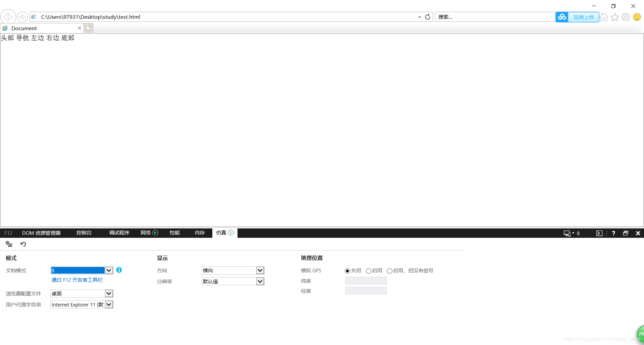Select the 关闭 radio for 模拟 GPS
The height and width of the screenshot is (345, 644).
pos(347,271)
